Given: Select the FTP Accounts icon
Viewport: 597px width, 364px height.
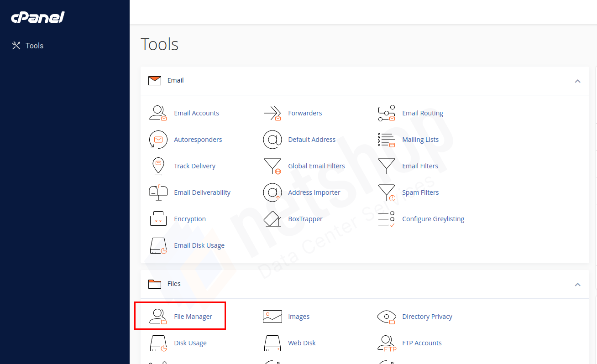Looking at the screenshot, I should [x=387, y=343].
